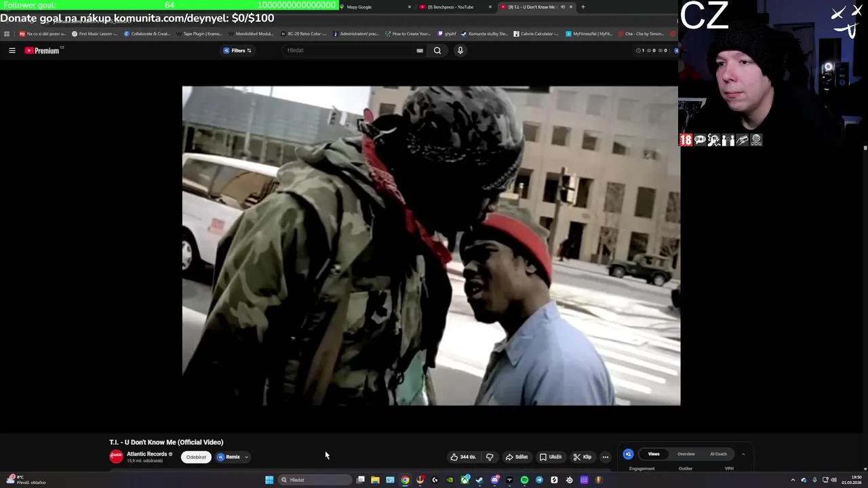This screenshot has height=488, width=868.
Task: Open Logitech G Hub from taskbar
Action: point(435,480)
